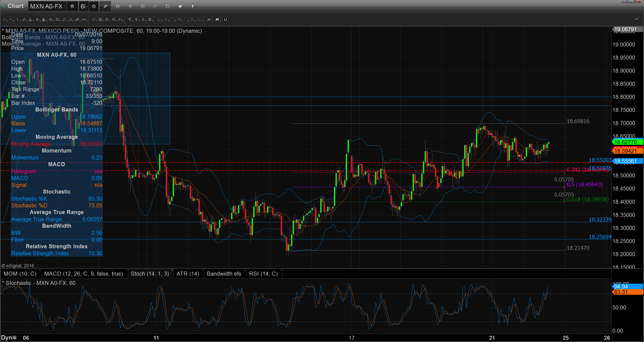Click the link/pin icon in top toolbar

(x=155, y=6)
